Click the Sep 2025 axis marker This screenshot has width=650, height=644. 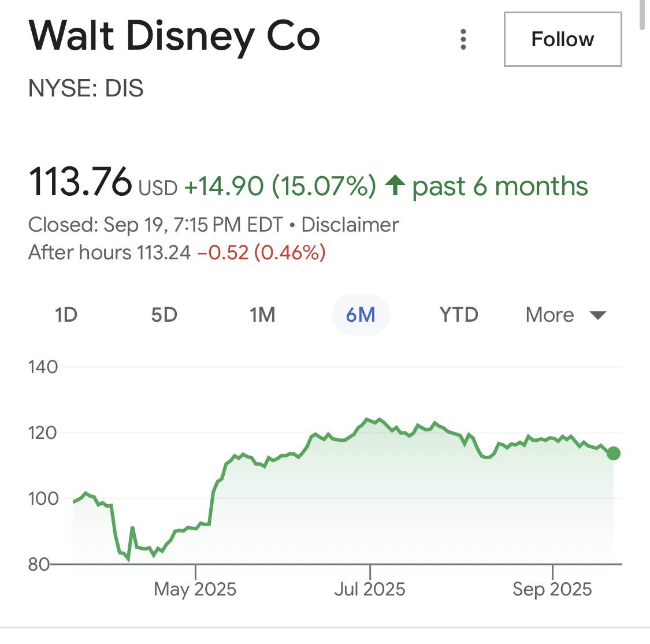[552, 589]
